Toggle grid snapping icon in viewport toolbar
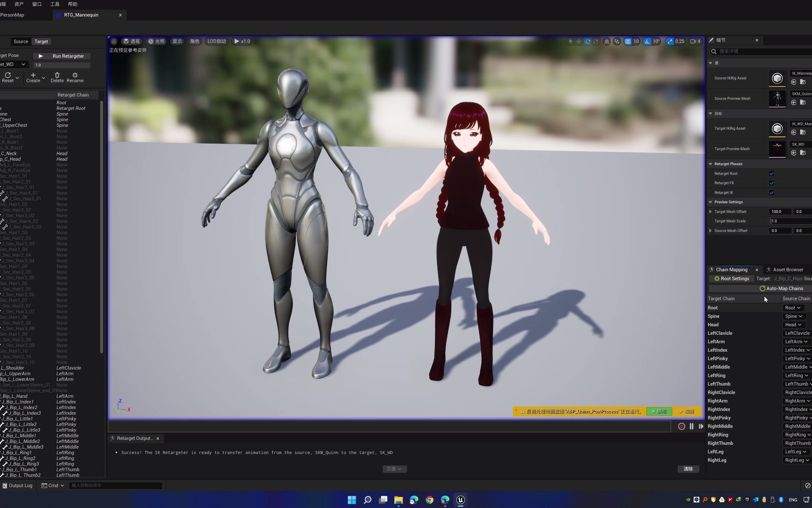Screen dimensions: 812x508 tap(628, 41)
